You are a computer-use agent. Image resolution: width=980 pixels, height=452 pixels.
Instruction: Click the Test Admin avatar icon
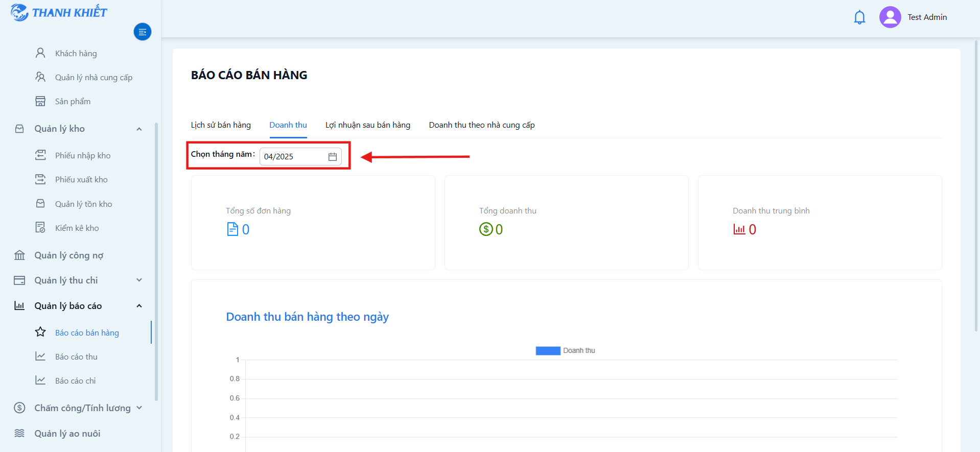[890, 17]
